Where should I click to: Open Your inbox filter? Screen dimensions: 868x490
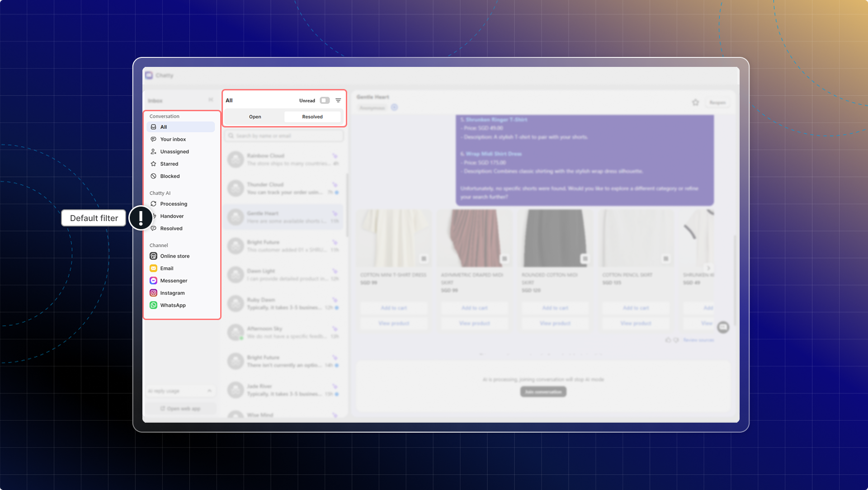[173, 139]
